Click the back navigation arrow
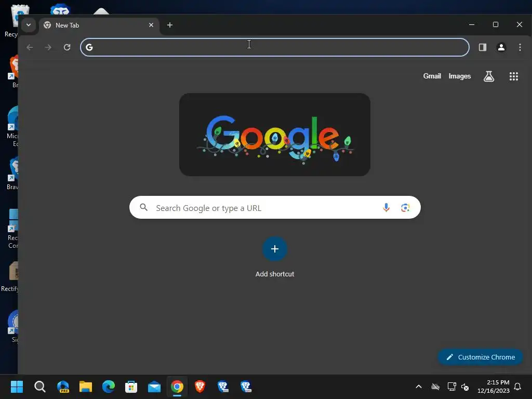 coord(30,47)
